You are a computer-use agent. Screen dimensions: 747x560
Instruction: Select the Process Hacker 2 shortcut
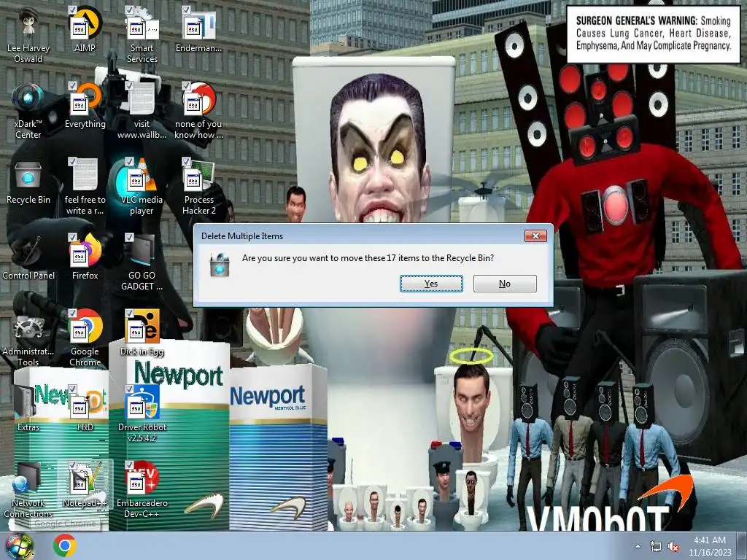click(198, 187)
